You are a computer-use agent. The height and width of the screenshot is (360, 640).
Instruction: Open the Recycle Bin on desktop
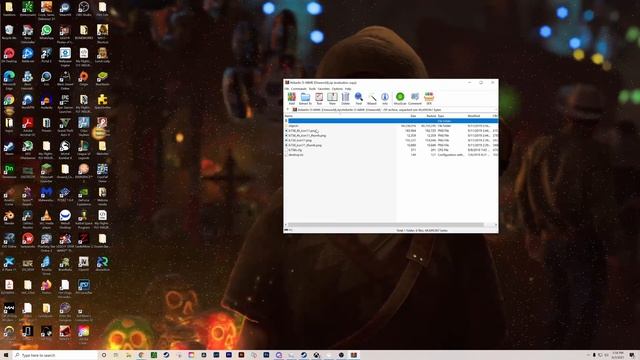click(9, 32)
